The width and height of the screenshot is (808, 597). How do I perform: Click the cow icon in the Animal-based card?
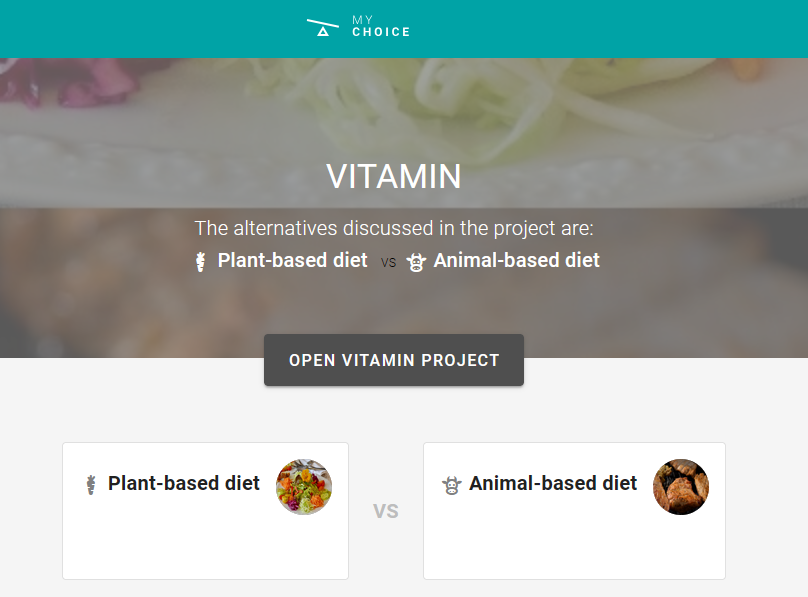pyautogui.click(x=452, y=485)
